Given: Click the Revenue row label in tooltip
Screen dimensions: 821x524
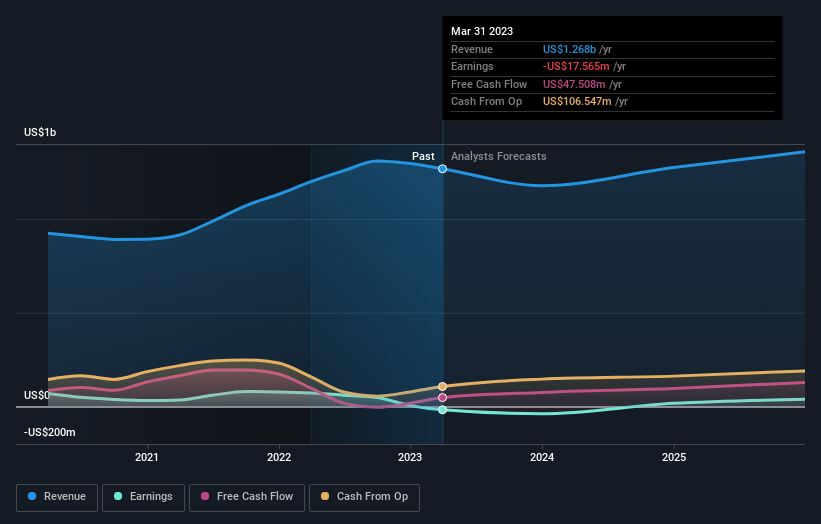Looking at the screenshot, I should pyautogui.click(x=472, y=49).
